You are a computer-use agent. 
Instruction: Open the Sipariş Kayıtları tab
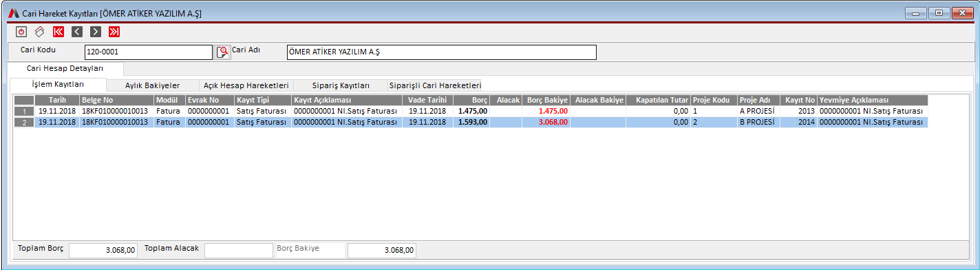341,85
